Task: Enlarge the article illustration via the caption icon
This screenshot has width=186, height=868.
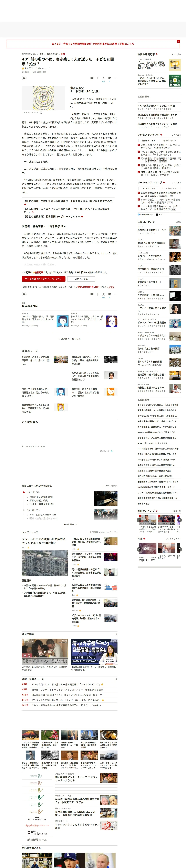Action: [x=41, y=113]
